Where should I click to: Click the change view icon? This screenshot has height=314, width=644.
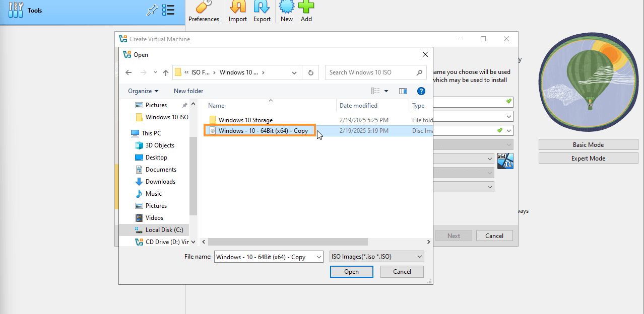375,91
